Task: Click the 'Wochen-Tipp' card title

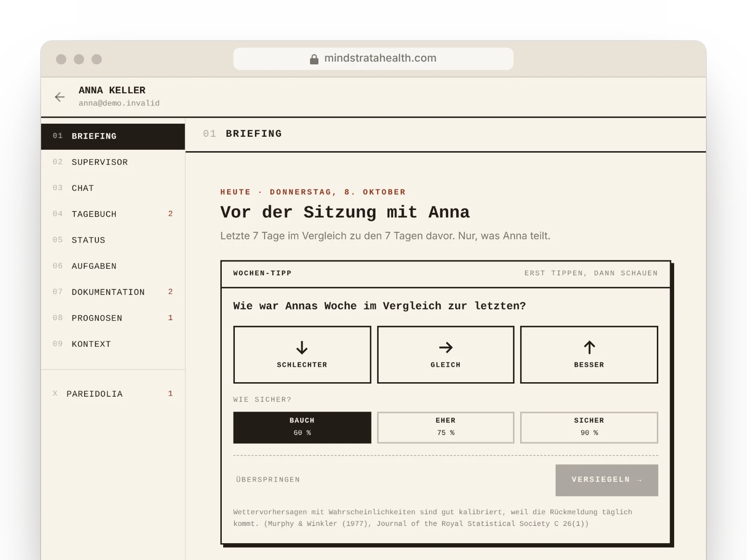Action: coord(262,273)
